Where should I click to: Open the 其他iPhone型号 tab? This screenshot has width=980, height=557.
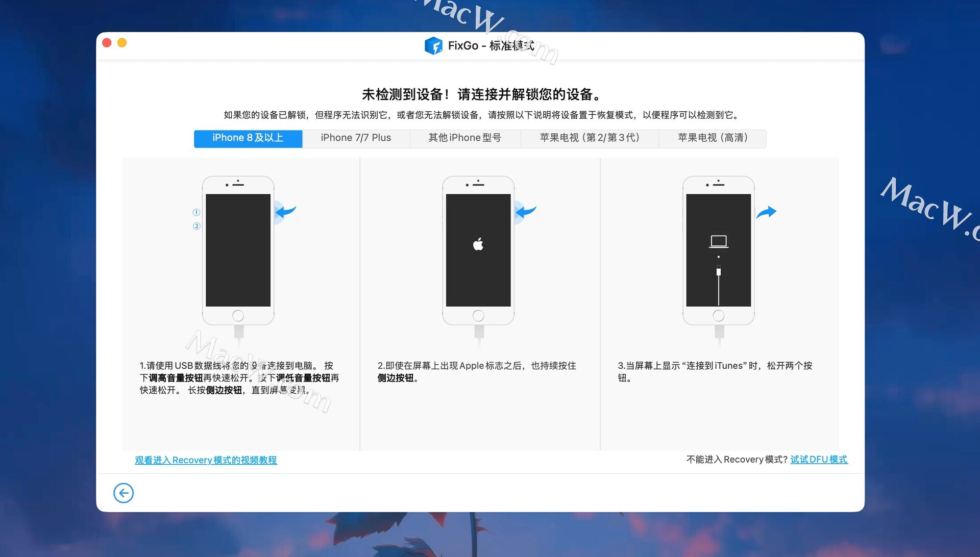tap(464, 138)
